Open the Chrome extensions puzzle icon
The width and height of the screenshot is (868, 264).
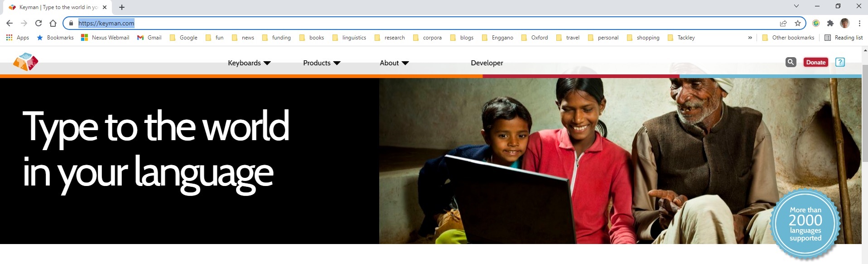coord(830,23)
